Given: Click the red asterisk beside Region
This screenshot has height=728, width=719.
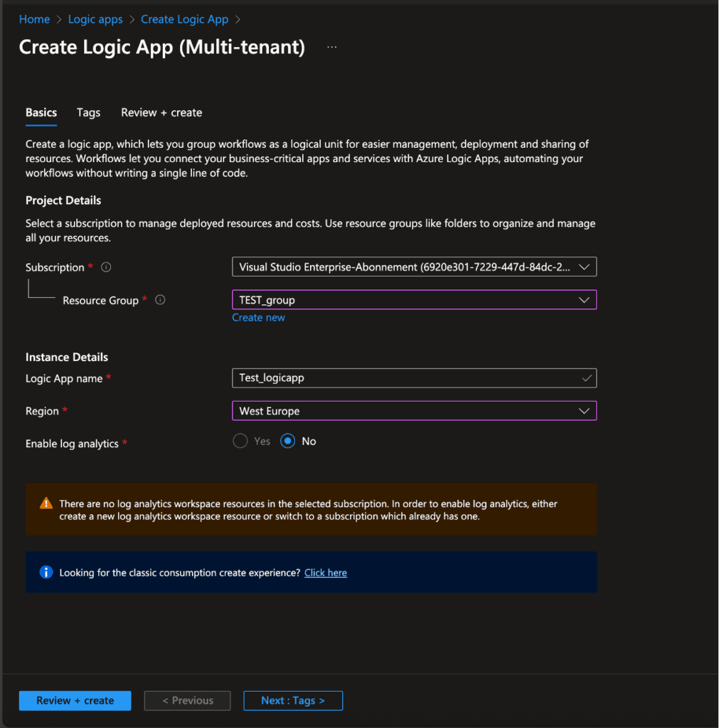Looking at the screenshot, I should coord(64,410).
